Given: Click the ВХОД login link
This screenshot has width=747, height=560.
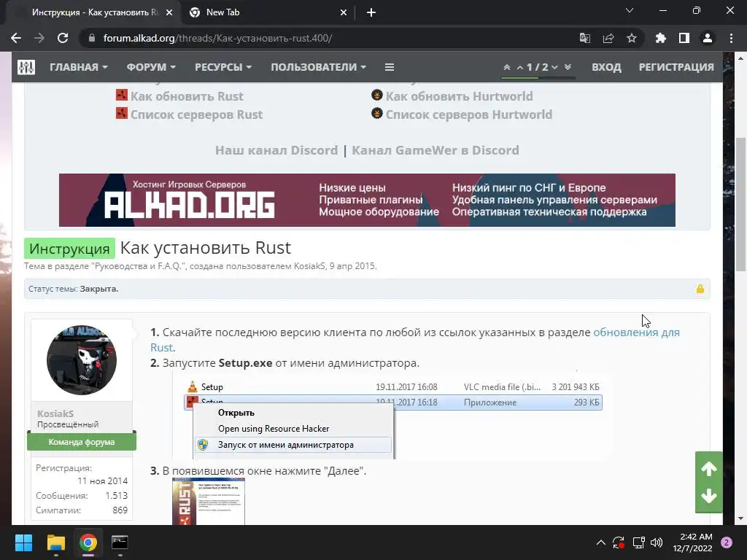Looking at the screenshot, I should [x=606, y=67].
